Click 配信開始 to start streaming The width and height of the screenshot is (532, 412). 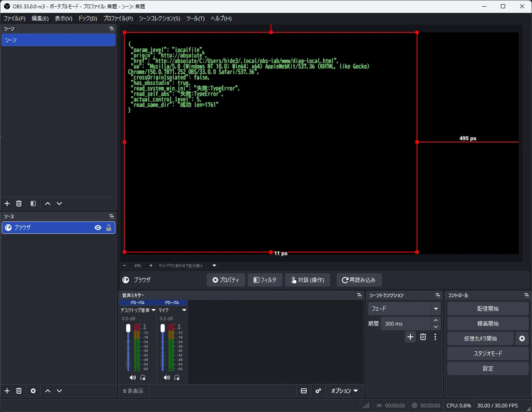coord(488,309)
